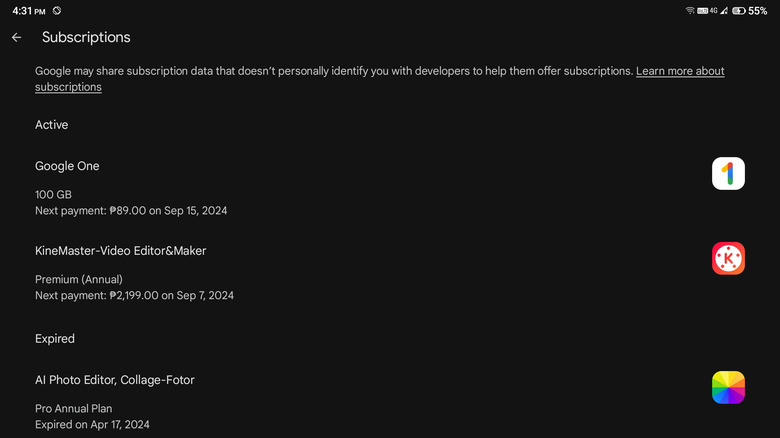This screenshot has width=780, height=438.
Task: Tap the Fotor rainbow app icon
Action: click(x=728, y=388)
